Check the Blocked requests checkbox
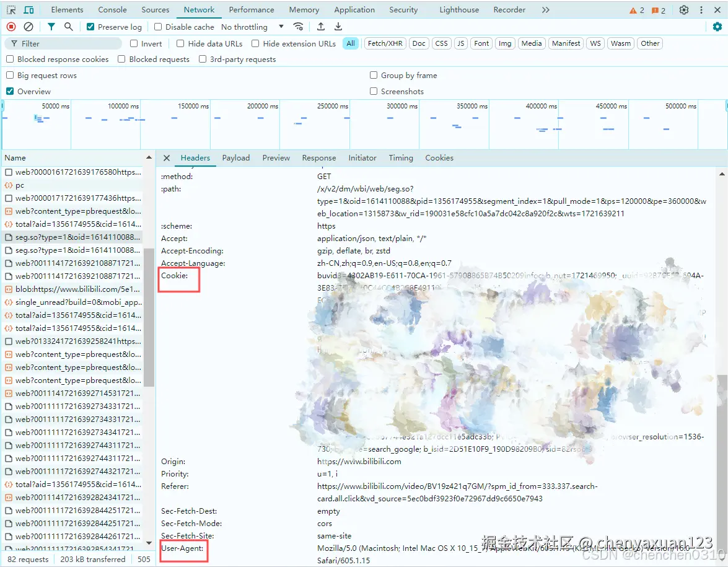The width and height of the screenshot is (728, 567). point(121,59)
